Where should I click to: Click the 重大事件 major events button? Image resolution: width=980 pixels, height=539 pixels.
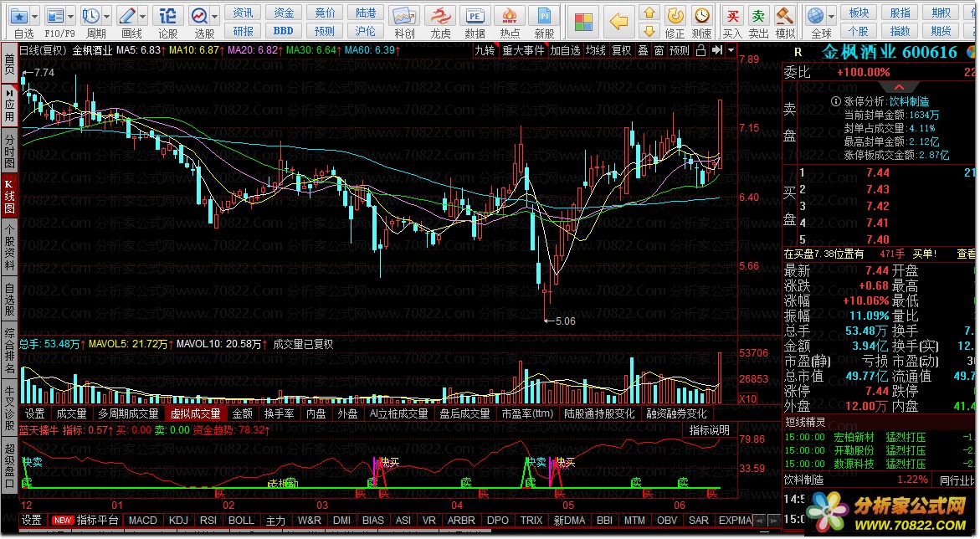pos(524,50)
